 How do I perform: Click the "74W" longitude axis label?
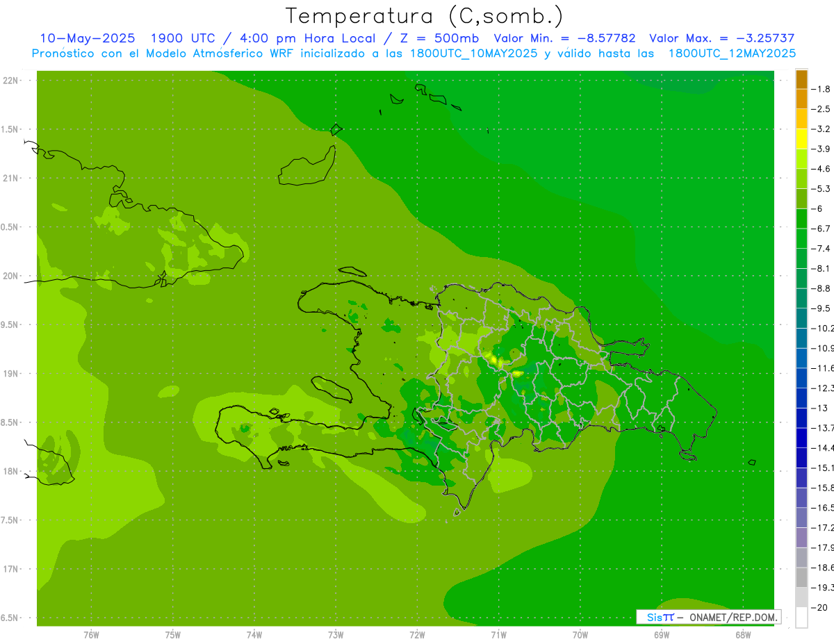(254, 635)
